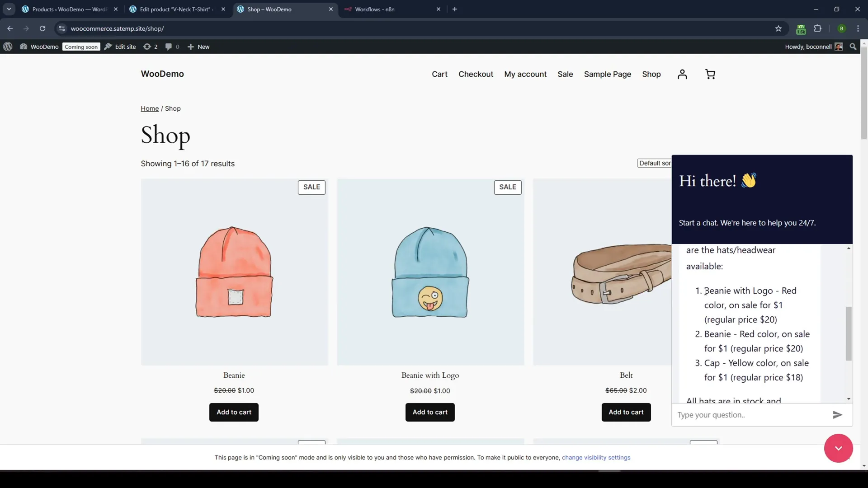Click the updates counter showing 2

(151, 47)
